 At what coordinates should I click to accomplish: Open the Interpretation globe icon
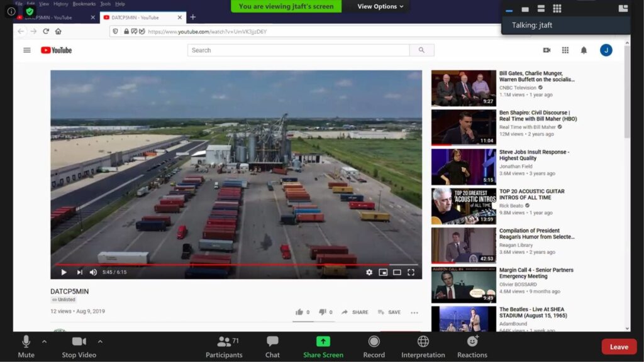[423, 342]
